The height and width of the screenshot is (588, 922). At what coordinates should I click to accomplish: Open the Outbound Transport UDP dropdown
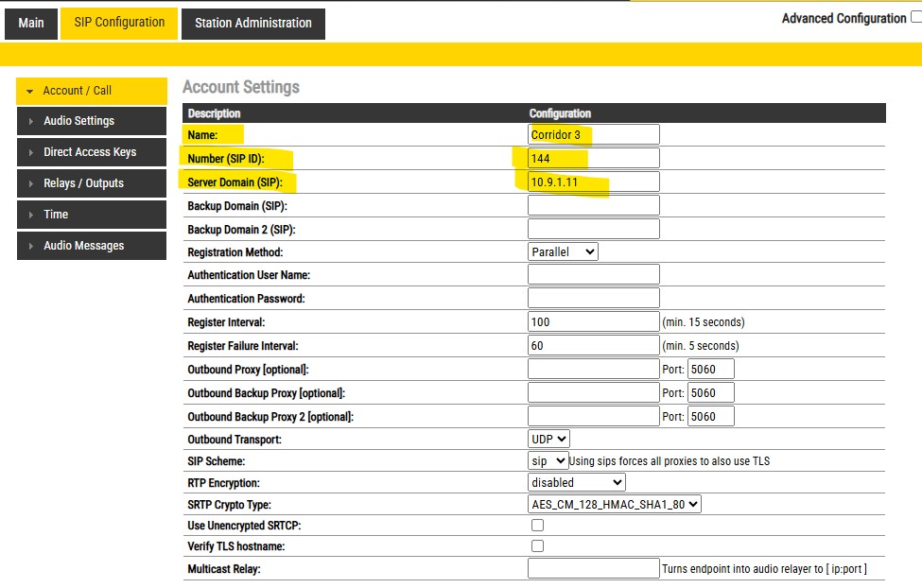(x=548, y=440)
